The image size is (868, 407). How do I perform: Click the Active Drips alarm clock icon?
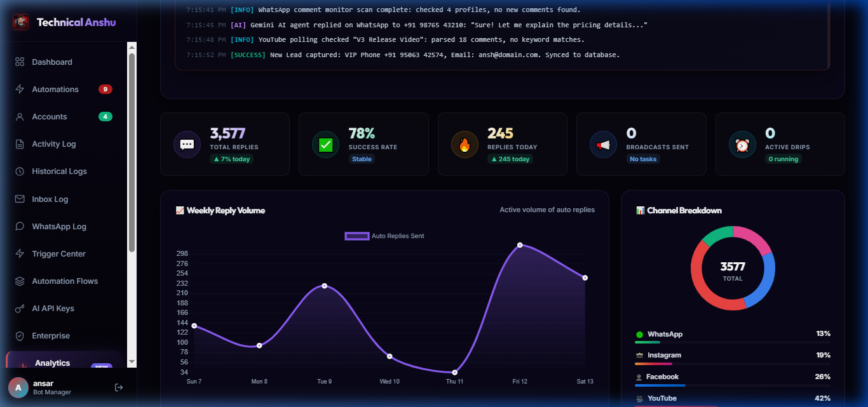[742, 144]
